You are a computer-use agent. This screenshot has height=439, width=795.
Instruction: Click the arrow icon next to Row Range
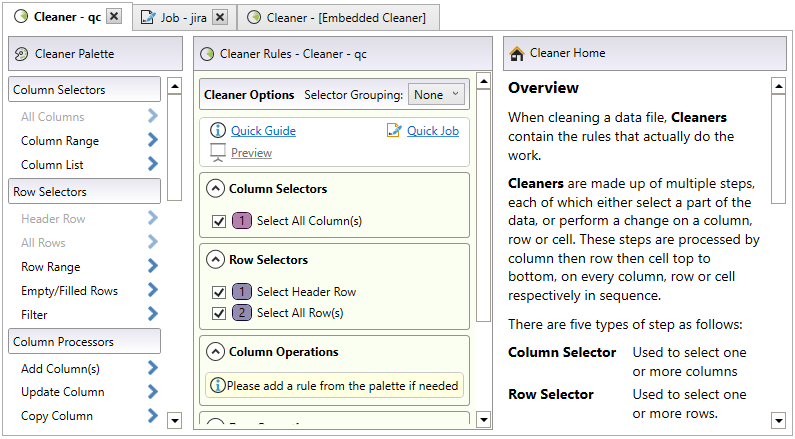point(152,267)
